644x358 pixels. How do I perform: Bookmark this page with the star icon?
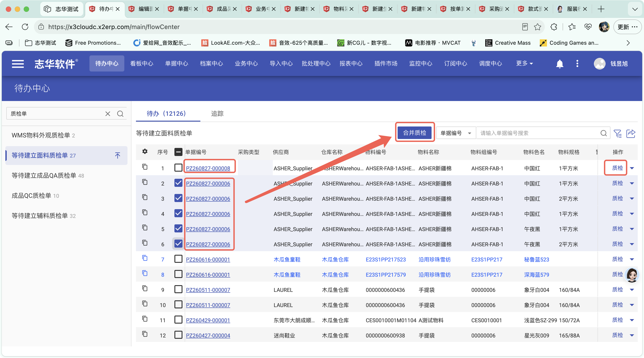537,27
